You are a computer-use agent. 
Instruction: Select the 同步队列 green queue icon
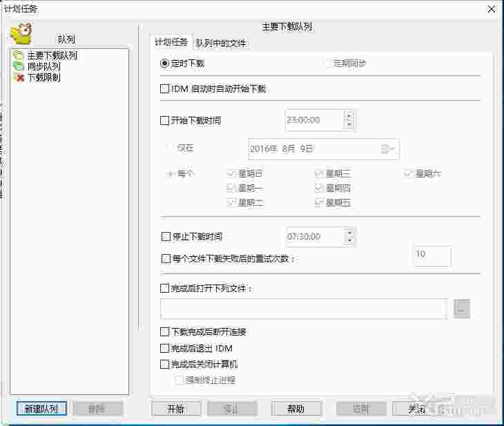[19, 66]
